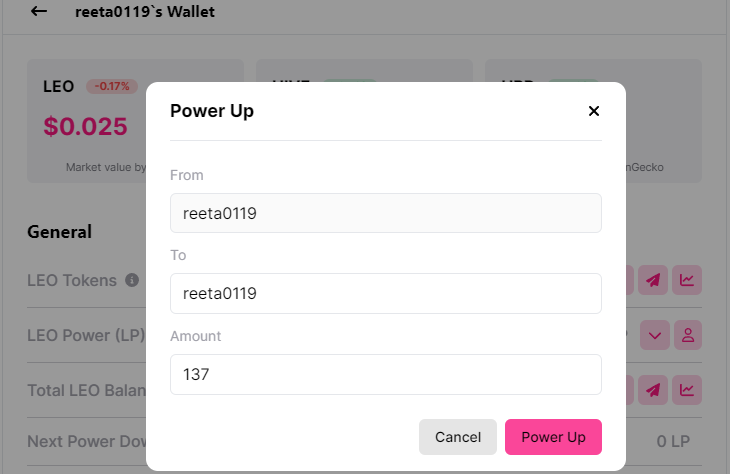Click the Amount field showing 137

pyautogui.click(x=385, y=374)
